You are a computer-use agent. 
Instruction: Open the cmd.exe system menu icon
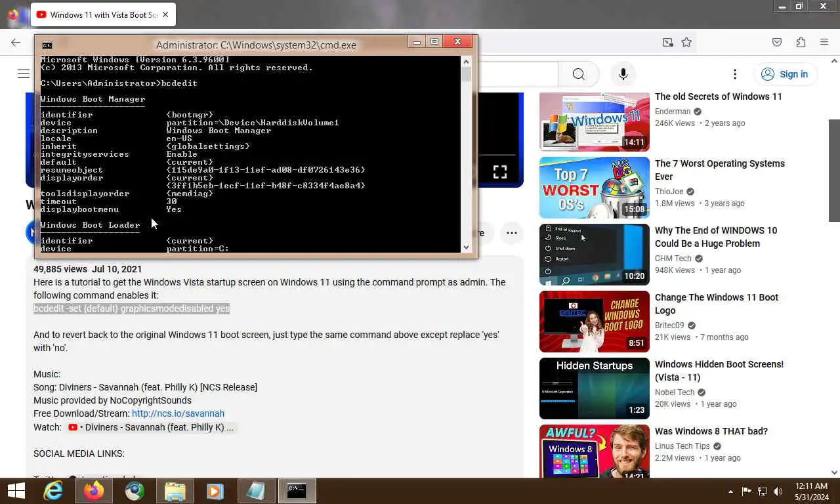pos(47,45)
